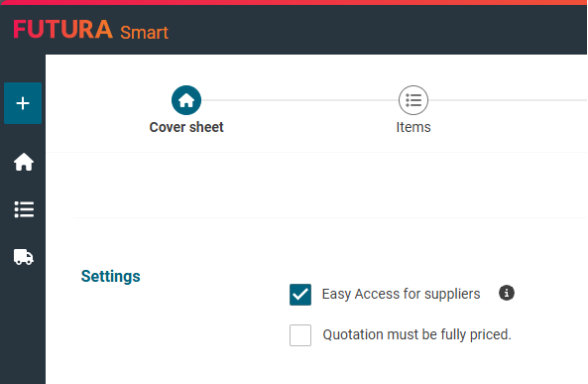The image size is (588, 384).
Task: Select the delivery truck sidebar icon
Action: (24, 257)
